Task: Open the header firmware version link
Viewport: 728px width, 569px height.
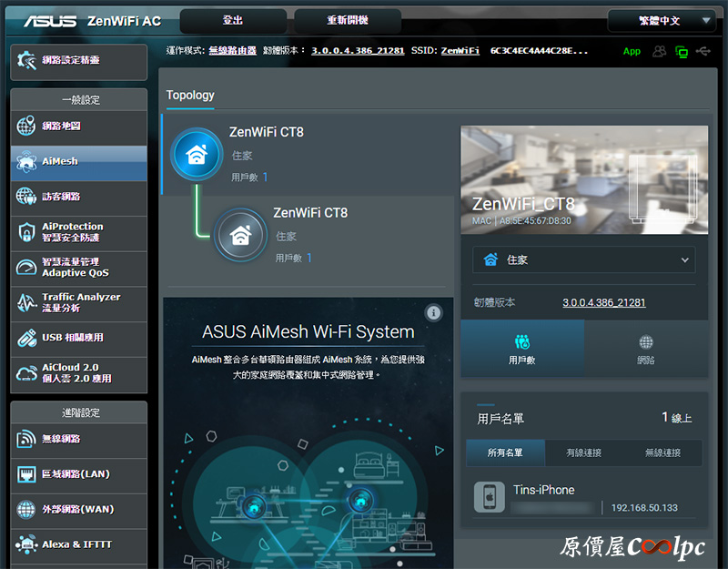Action: (358, 51)
